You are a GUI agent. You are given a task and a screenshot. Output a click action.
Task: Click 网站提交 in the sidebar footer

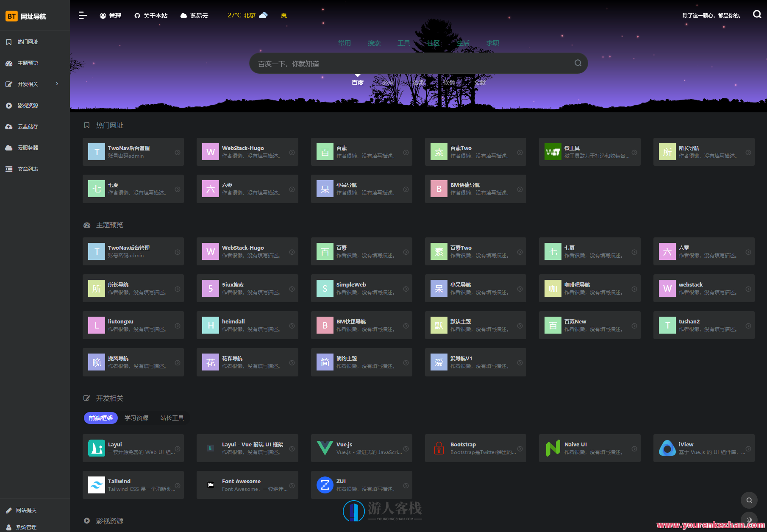(x=26, y=510)
